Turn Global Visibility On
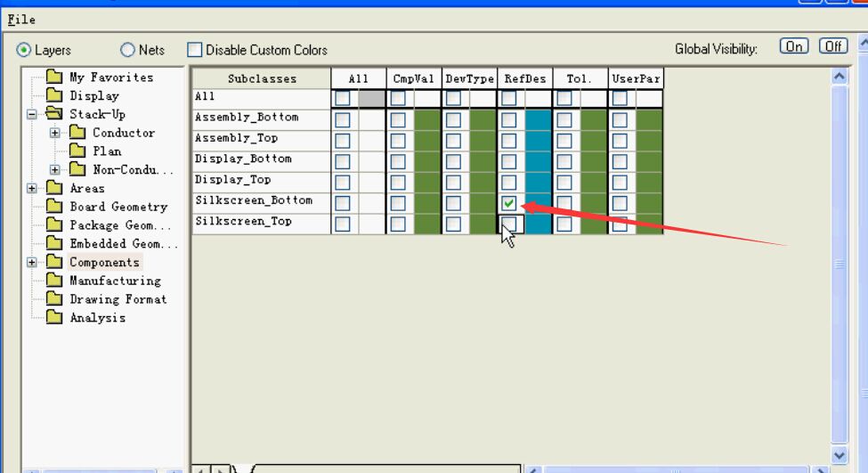 [794, 46]
